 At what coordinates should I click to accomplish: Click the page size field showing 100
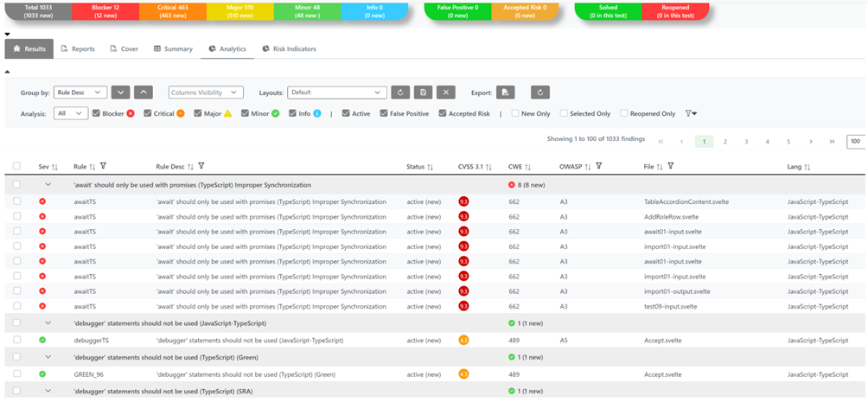tap(855, 141)
